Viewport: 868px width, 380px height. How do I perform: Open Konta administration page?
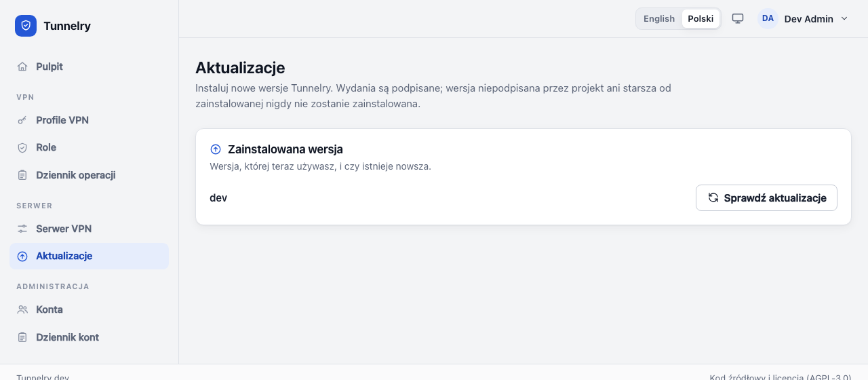(90, 309)
